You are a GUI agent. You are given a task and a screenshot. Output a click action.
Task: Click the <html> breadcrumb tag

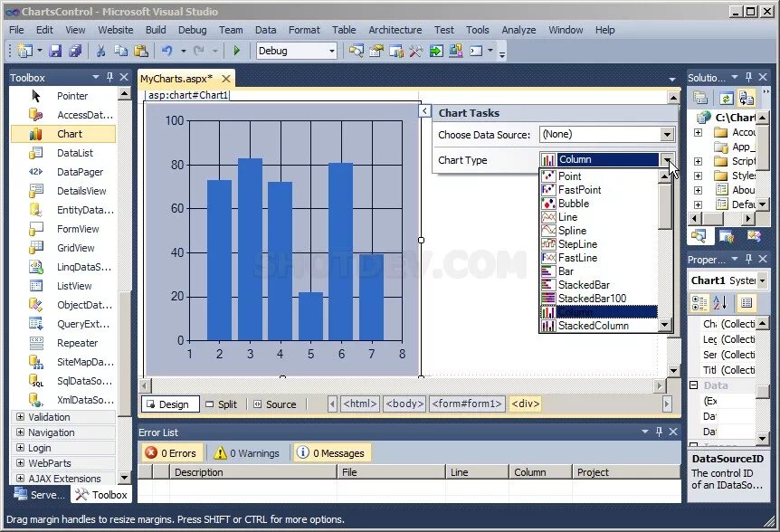pos(359,404)
